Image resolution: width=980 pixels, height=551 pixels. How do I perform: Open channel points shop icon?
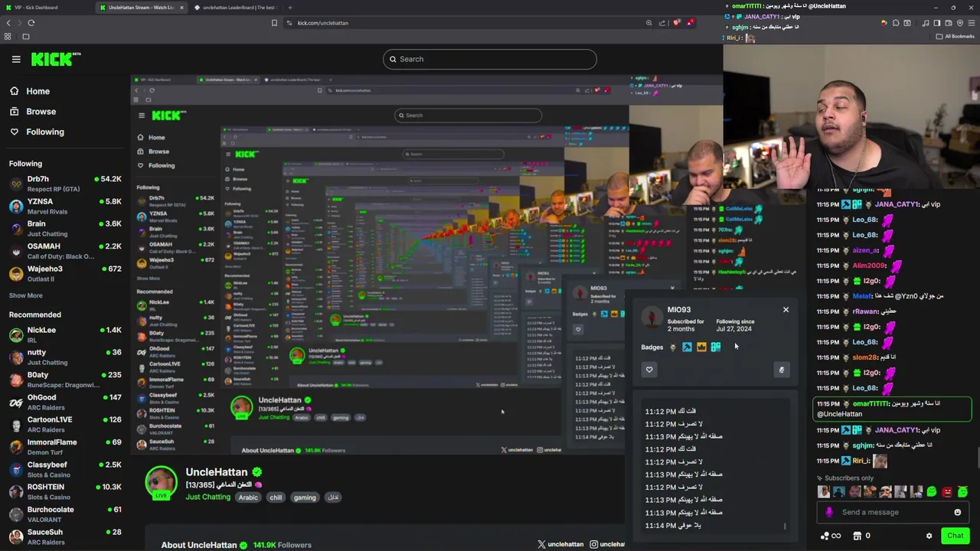[x=857, y=536]
